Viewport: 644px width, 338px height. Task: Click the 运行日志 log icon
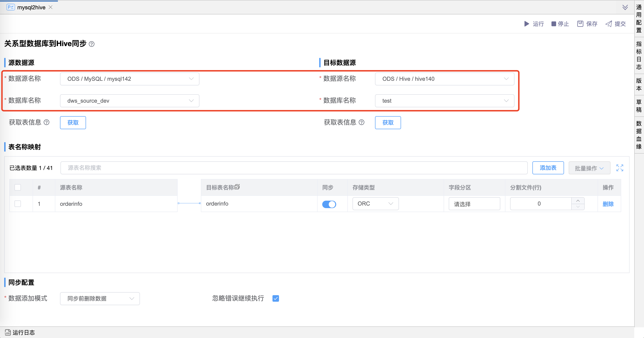[x=7, y=332]
